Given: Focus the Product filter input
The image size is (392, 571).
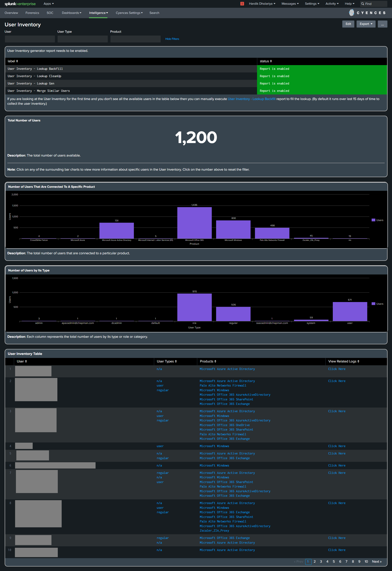Looking at the screenshot, I should point(135,39).
